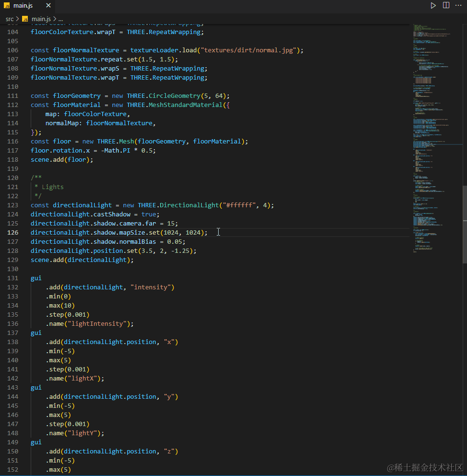Click gui on line 149
467x476 pixels.
[x=36, y=442]
